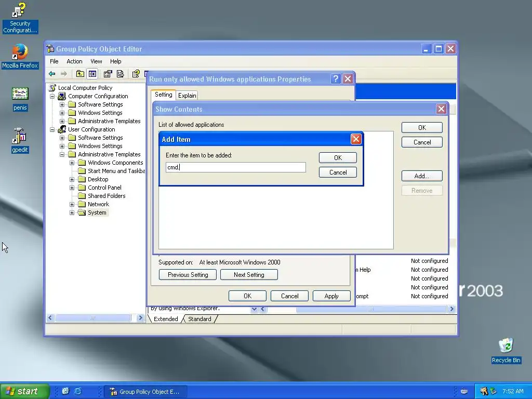
Task: Expand the Desktop folder node
Action: (x=72, y=179)
